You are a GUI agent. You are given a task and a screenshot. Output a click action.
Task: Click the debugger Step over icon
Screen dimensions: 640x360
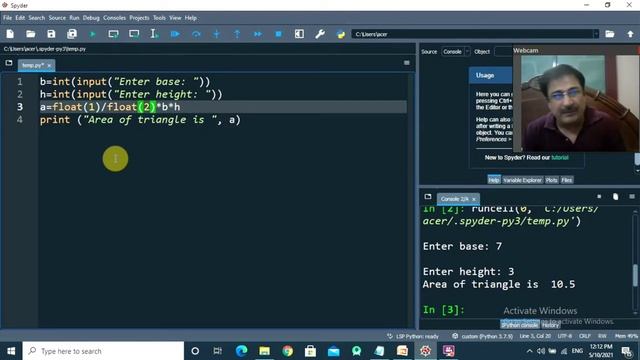(x=196, y=34)
